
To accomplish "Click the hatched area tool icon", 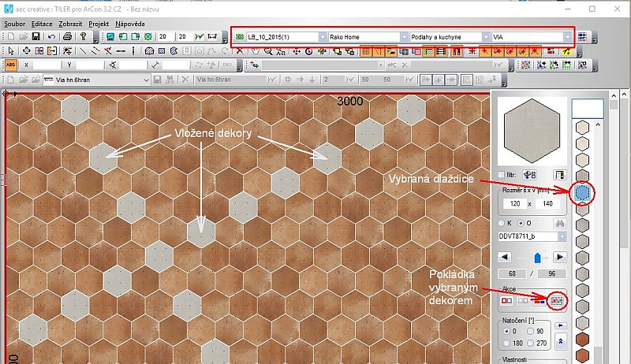I will point(149,51).
